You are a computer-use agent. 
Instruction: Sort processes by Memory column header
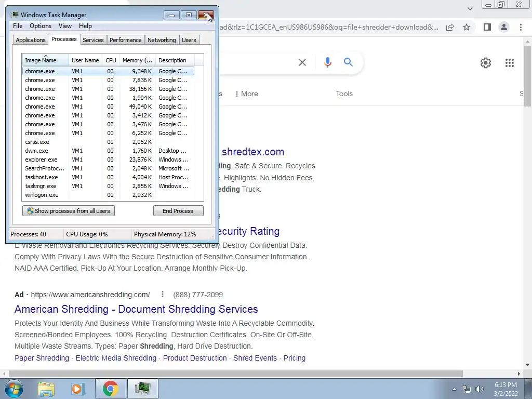[137, 60]
